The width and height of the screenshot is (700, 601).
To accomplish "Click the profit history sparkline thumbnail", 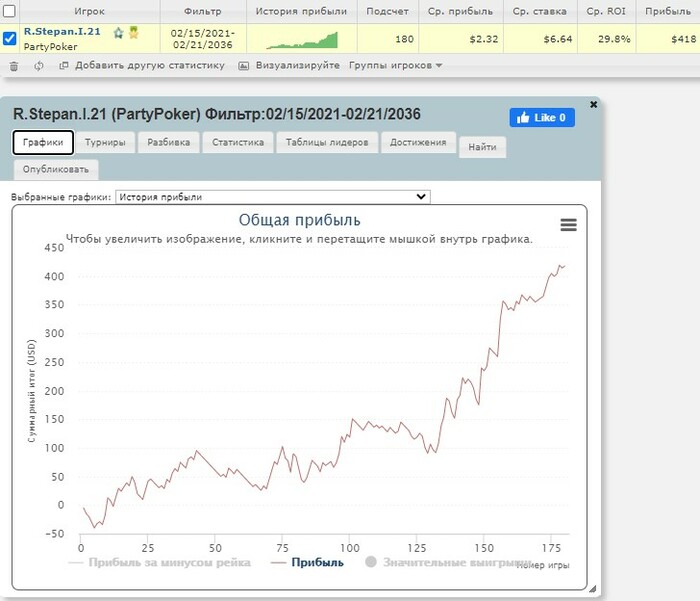I will (302, 40).
